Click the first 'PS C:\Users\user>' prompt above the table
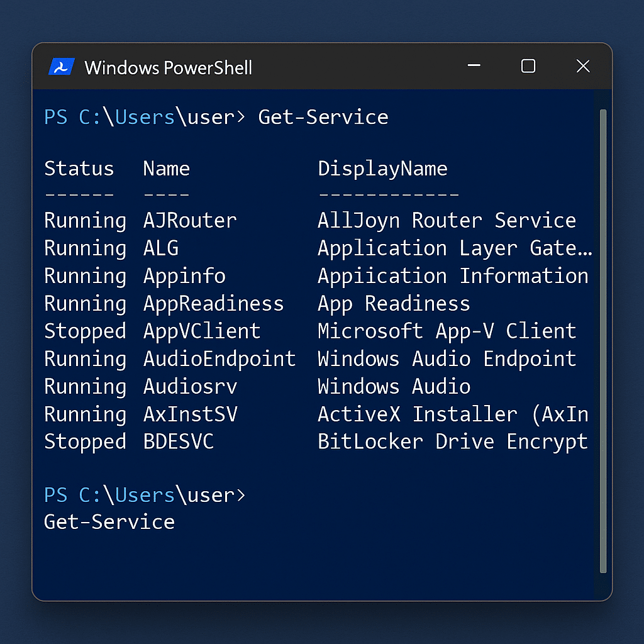The width and height of the screenshot is (644, 644). coord(145,117)
